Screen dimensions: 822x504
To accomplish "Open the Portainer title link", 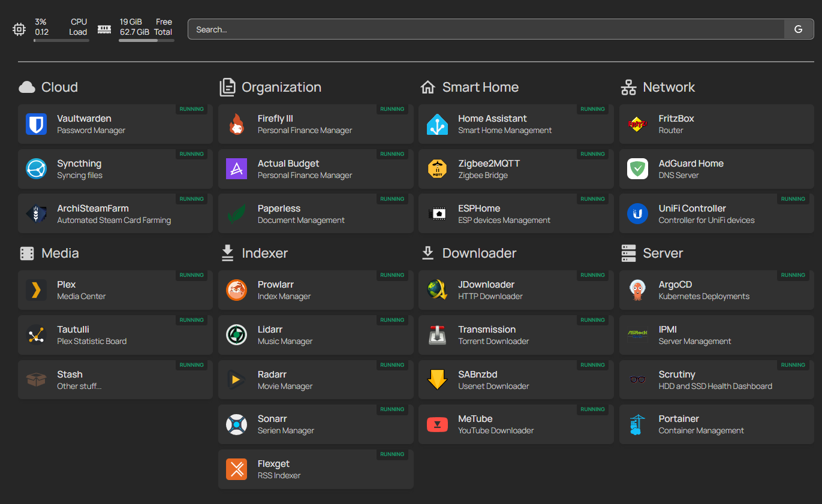I will click(x=679, y=419).
